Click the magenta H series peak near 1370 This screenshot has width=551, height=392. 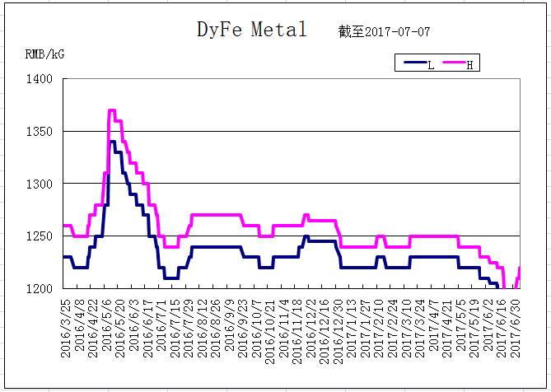[112, 110]
